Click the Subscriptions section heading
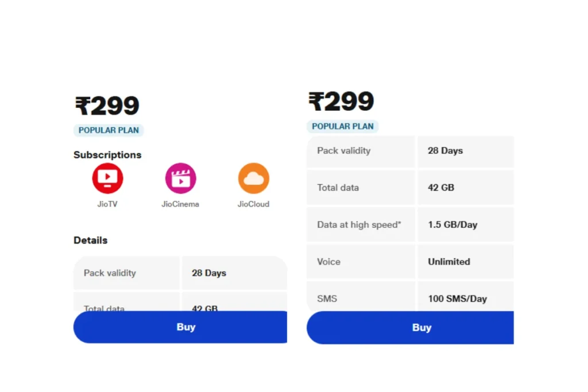 107,155
